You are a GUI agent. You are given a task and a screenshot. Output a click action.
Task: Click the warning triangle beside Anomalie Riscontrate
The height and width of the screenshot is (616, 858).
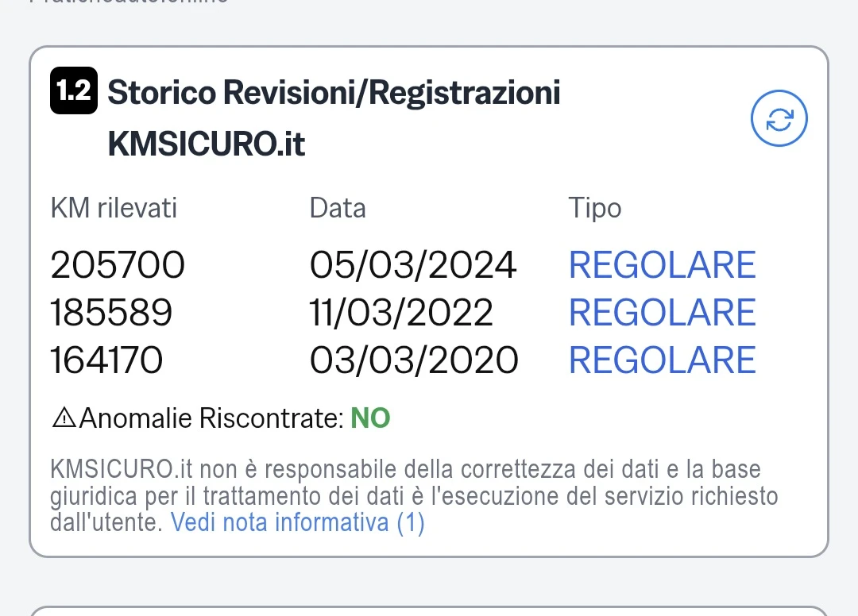pos(64,418)
